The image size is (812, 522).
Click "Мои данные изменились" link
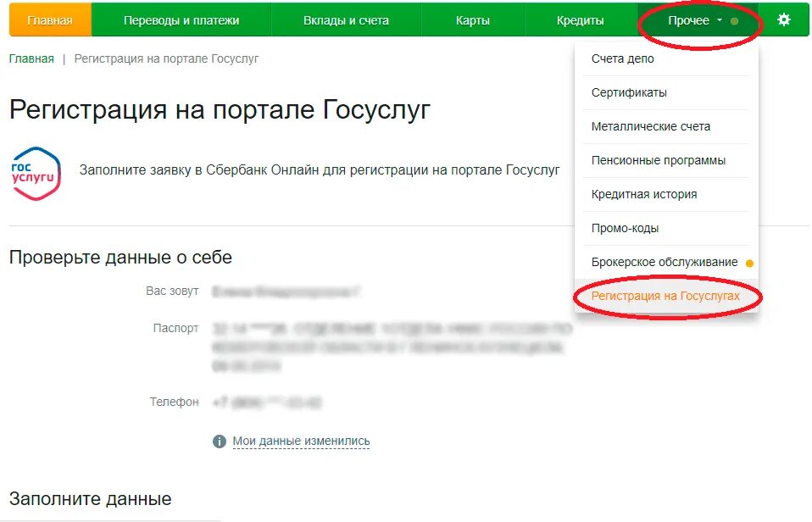point(301,441)
